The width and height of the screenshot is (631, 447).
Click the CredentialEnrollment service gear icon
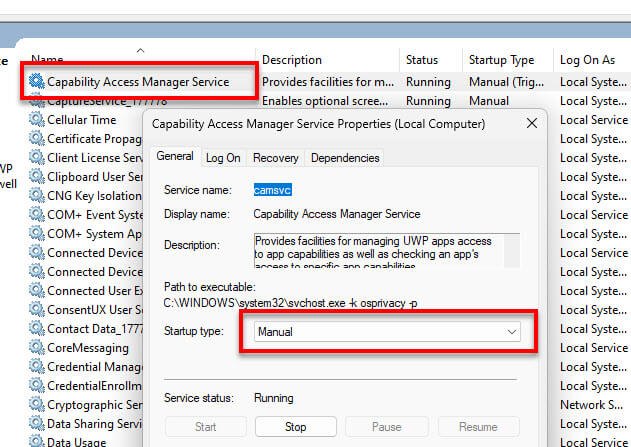pyautogui.click(x=37, y=385)
